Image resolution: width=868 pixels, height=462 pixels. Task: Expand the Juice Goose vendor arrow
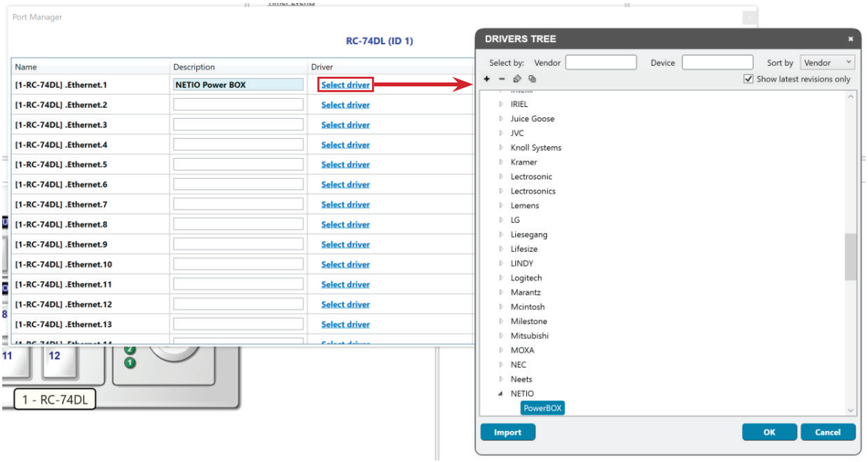(500, 118)
